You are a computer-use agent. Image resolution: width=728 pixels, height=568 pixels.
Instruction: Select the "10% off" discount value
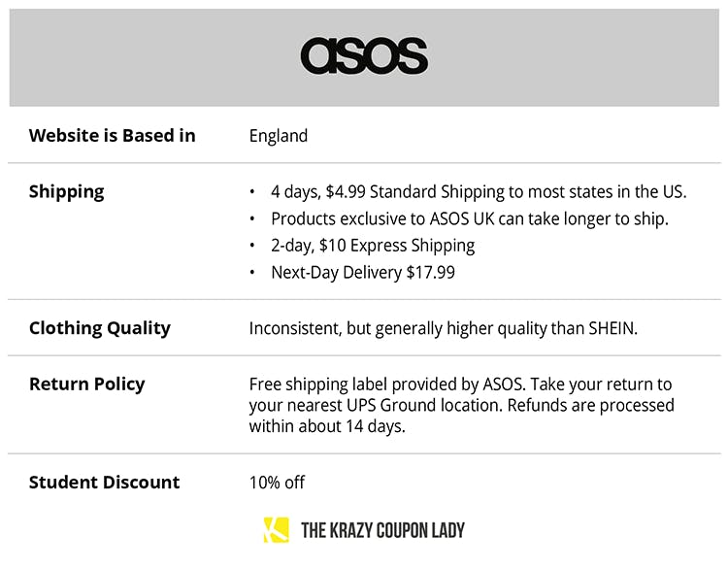pos(277,482)
